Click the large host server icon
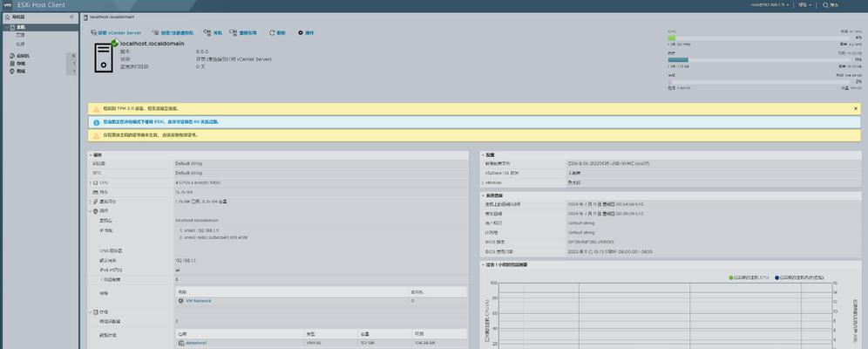Image resolution: width=868 pixels, height=349 pixels. point(104,58)
